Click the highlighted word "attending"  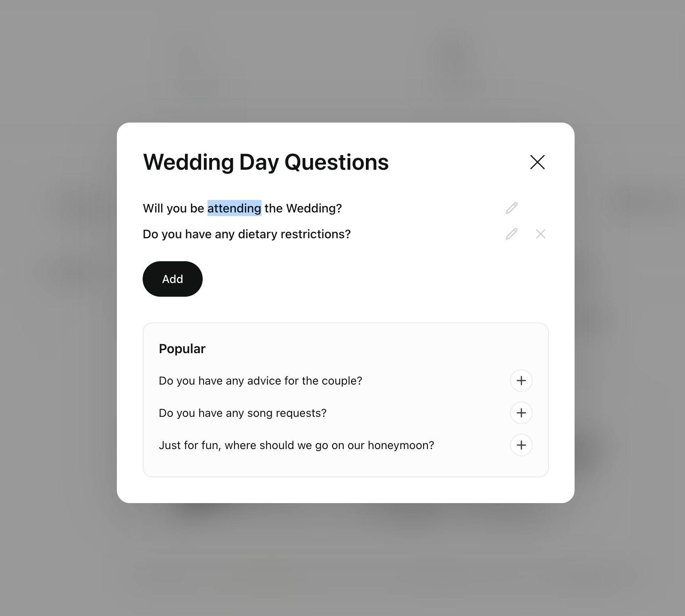click(x=234, y=208)
